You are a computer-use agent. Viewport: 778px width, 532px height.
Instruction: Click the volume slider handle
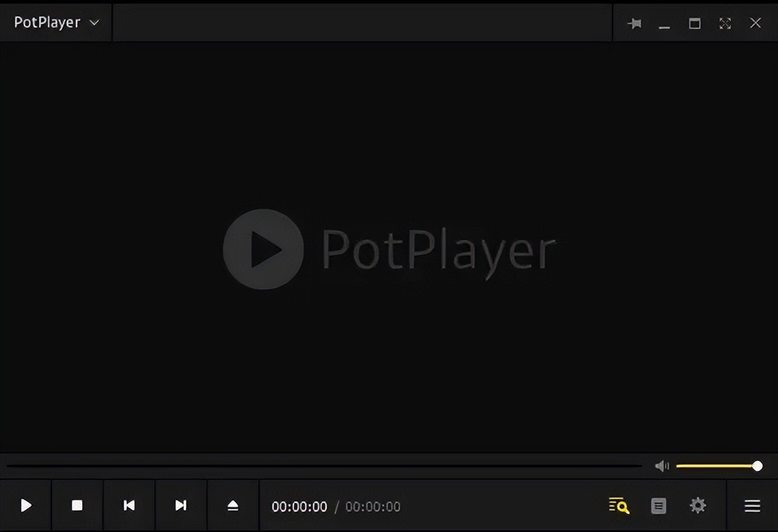(x=757, y=466)
